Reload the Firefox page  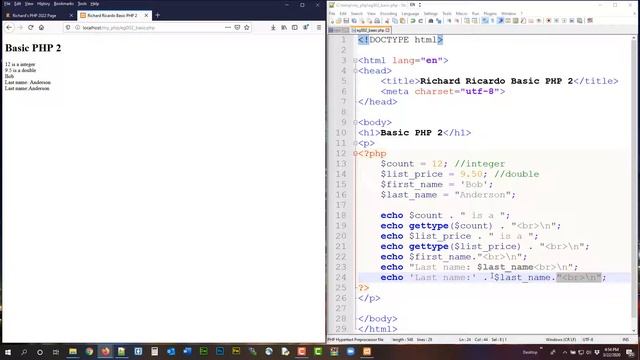(31, 27)
